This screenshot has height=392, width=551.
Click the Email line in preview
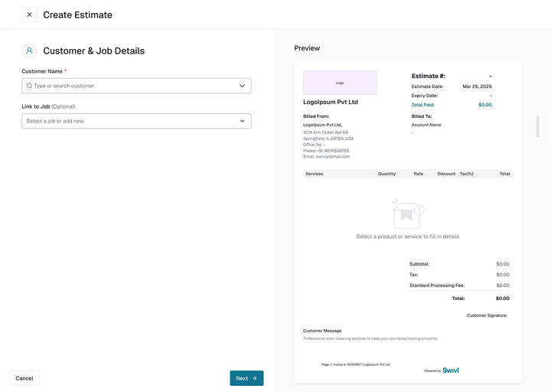[x=327, y=157]
